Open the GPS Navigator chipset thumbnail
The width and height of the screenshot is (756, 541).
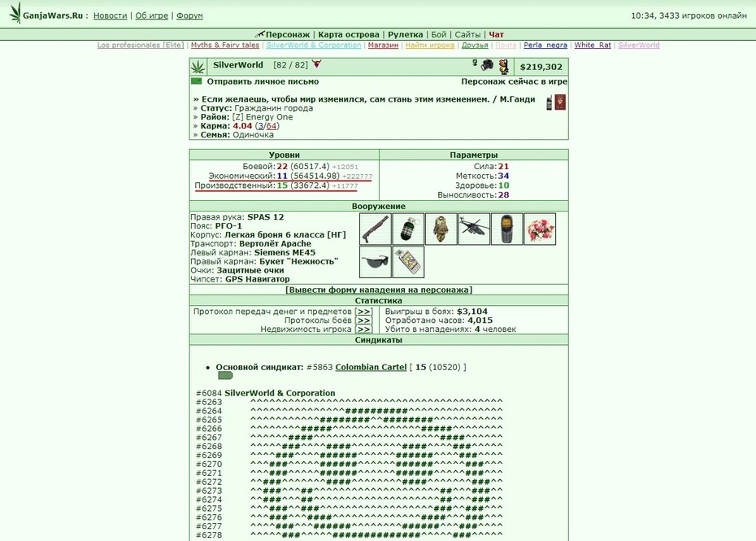(x=408, y=262)
